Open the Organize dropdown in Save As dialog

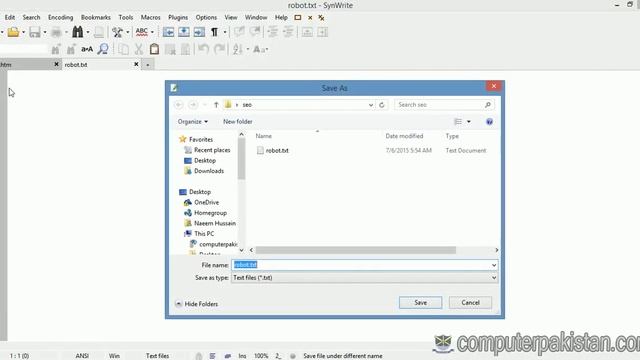click(193, 122)
